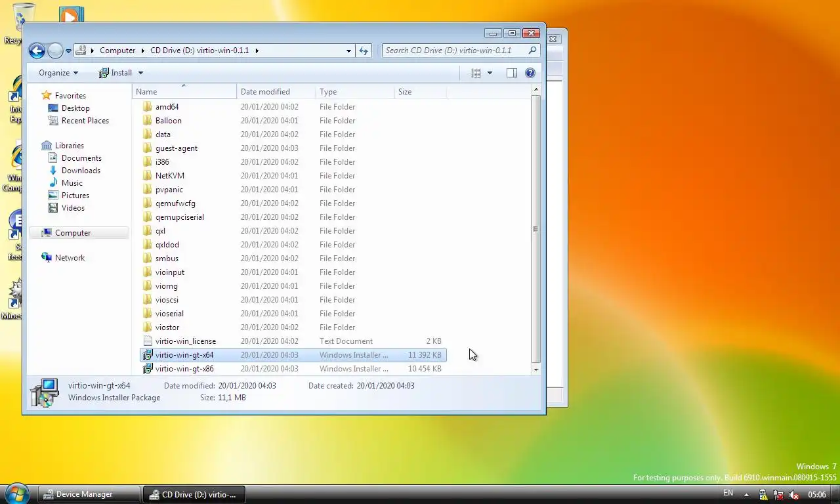
Task: Open the Videos library
Action: [73, 208]
